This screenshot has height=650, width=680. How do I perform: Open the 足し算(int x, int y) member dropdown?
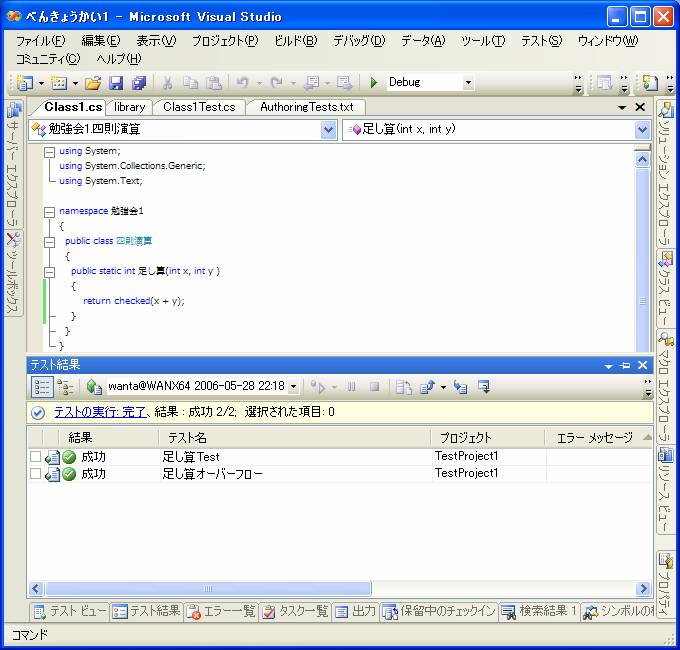(642, 129)
